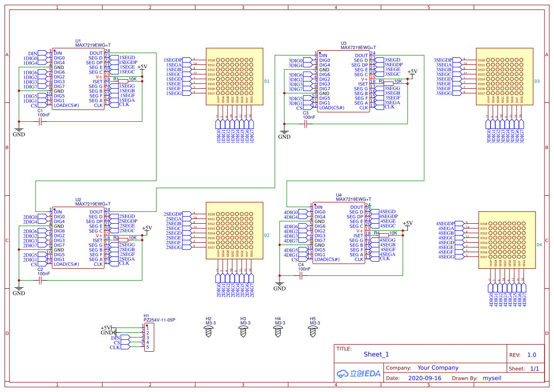Select the D2 LED matrix component

tap(235, 230)
